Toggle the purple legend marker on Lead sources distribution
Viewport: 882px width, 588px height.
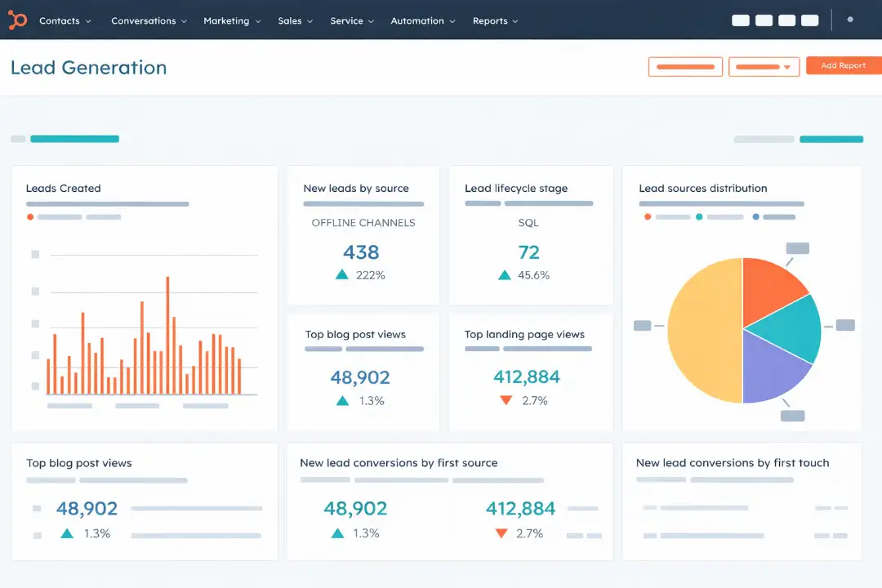pos(756,216)
